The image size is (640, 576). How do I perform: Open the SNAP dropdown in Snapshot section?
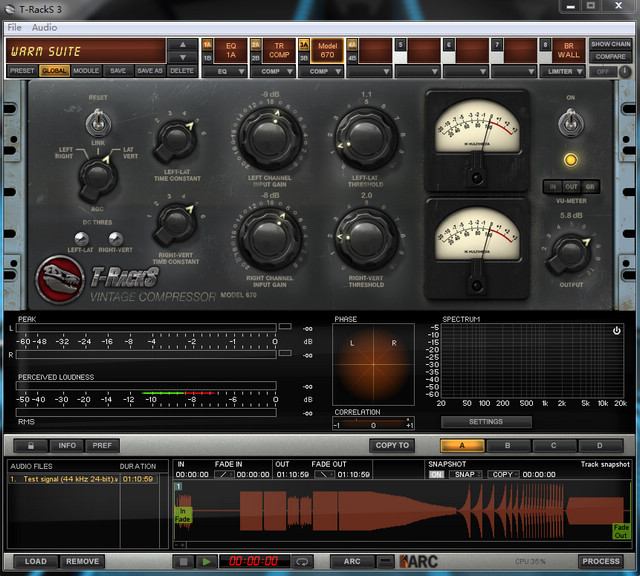tap(466, 474)
